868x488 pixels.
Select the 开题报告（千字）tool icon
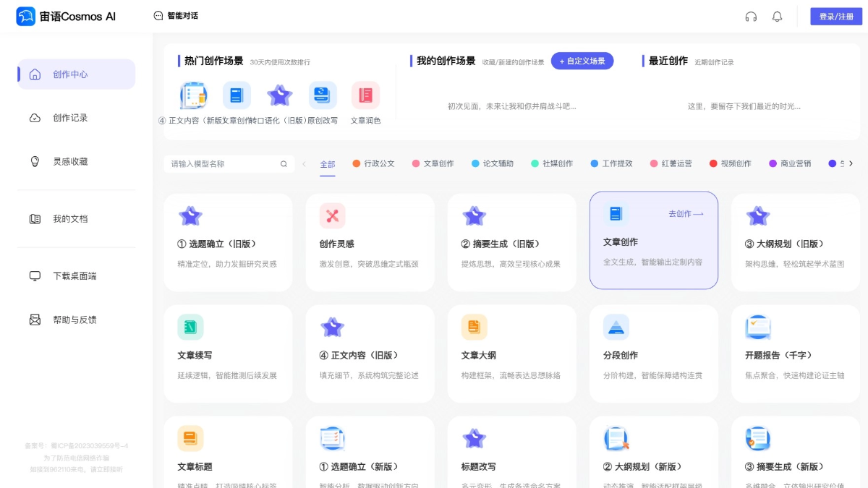(758, 327)
